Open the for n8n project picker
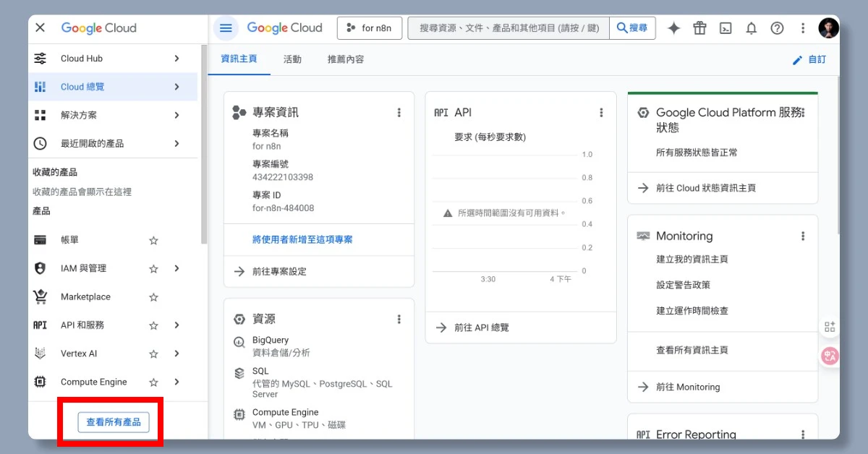 click(369, 28)
